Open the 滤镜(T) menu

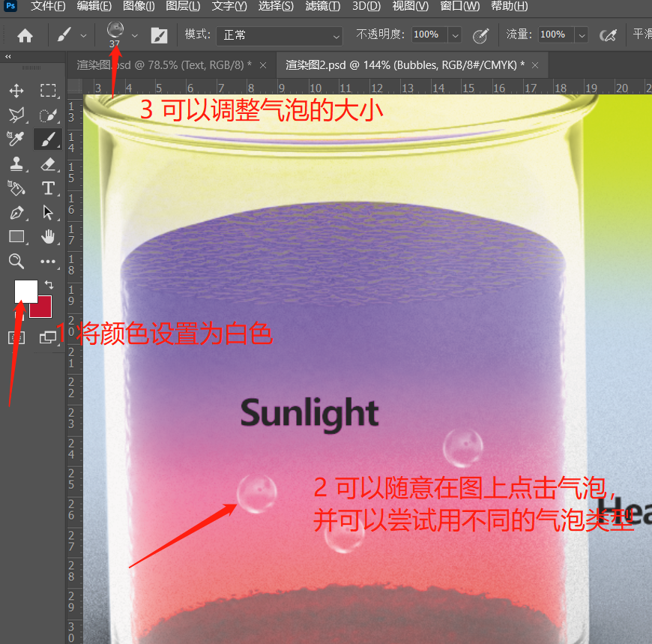pyautogui.click(x=323, y=6)
